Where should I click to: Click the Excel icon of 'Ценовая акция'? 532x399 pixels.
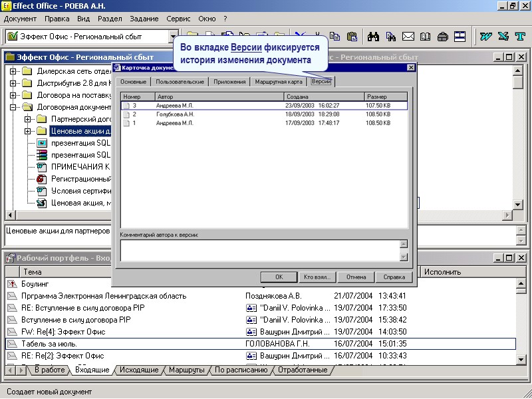[x=42, y=203]
